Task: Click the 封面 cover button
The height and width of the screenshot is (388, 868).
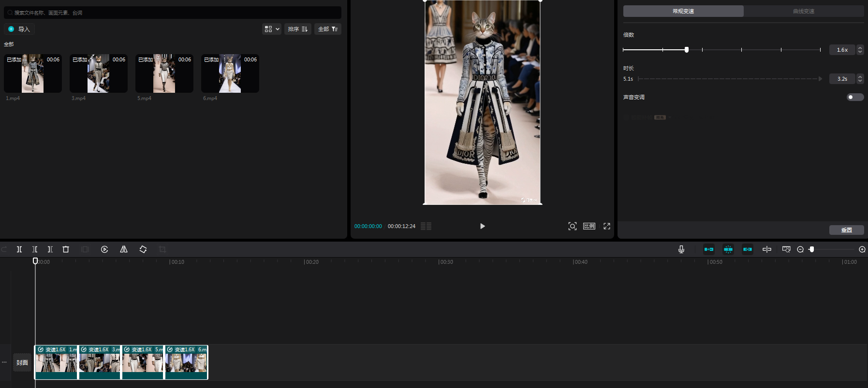Action: click(x=22, y=362)
